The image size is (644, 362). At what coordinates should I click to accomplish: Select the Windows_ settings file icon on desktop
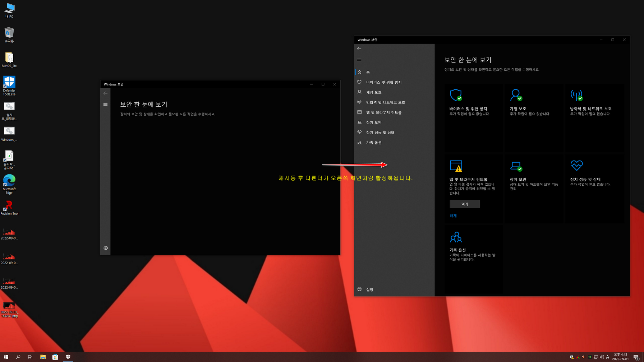pos(9,134)
